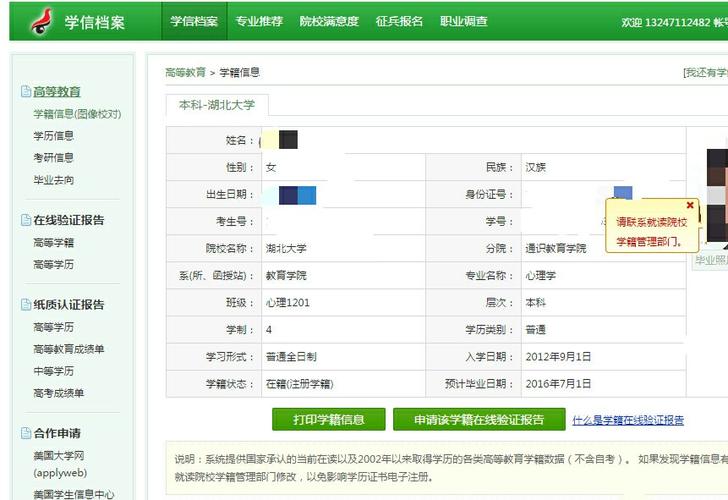Open 美国大学网 (applyweb) link
728x500 pixels.
click(x=60, y=464)
